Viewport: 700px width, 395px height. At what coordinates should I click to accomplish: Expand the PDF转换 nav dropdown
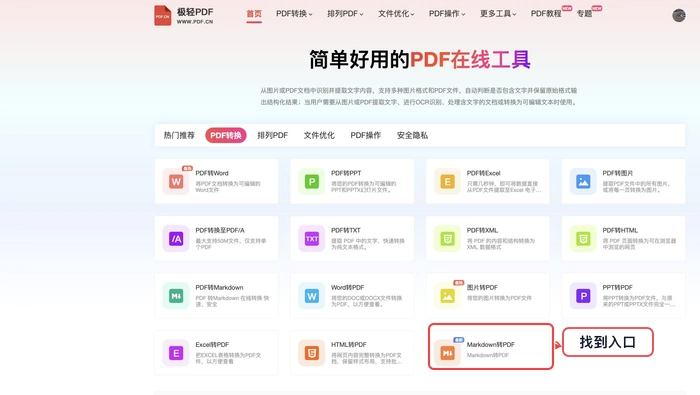coord(294,14)
